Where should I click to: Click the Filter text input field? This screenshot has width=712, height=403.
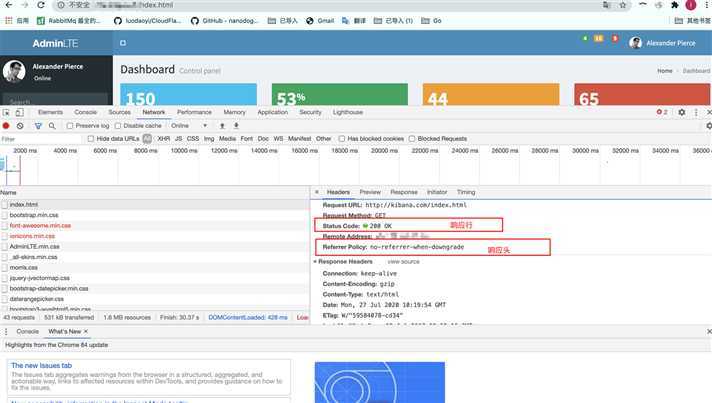(41, 139)
